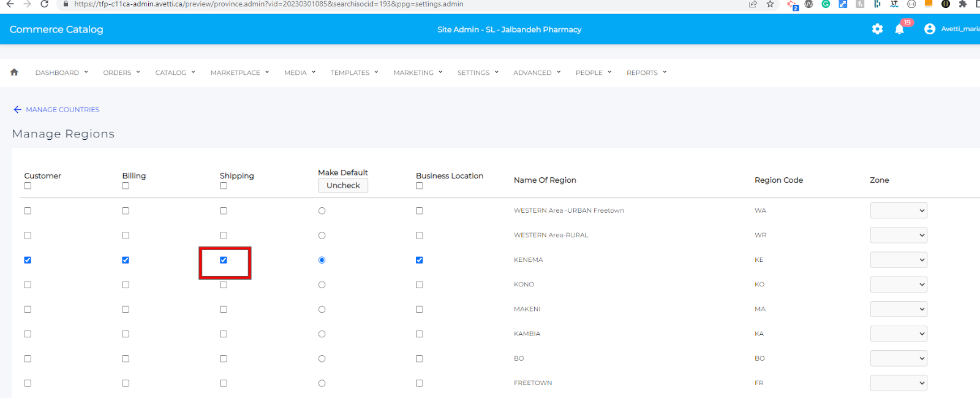Uncheck Billing checkbox for KENEMA
Screen dimensions: 980x398
pos(126,260)
